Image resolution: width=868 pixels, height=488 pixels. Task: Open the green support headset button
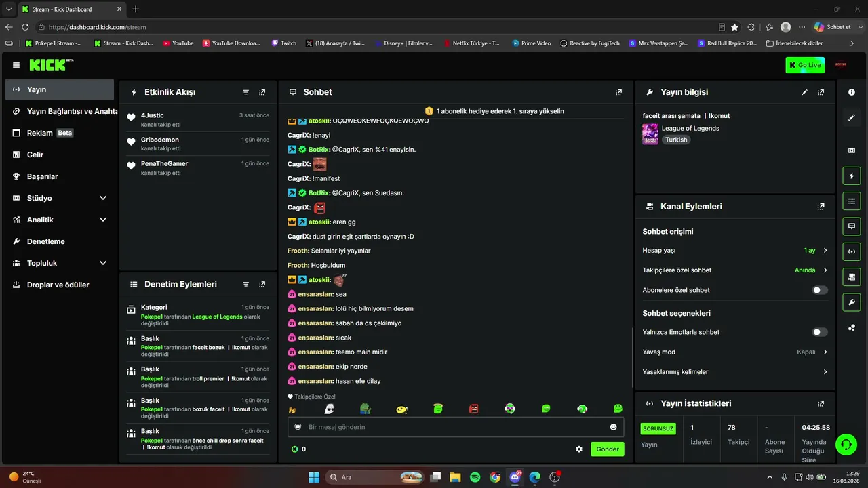pyautogui.click(x=846, y=445)
